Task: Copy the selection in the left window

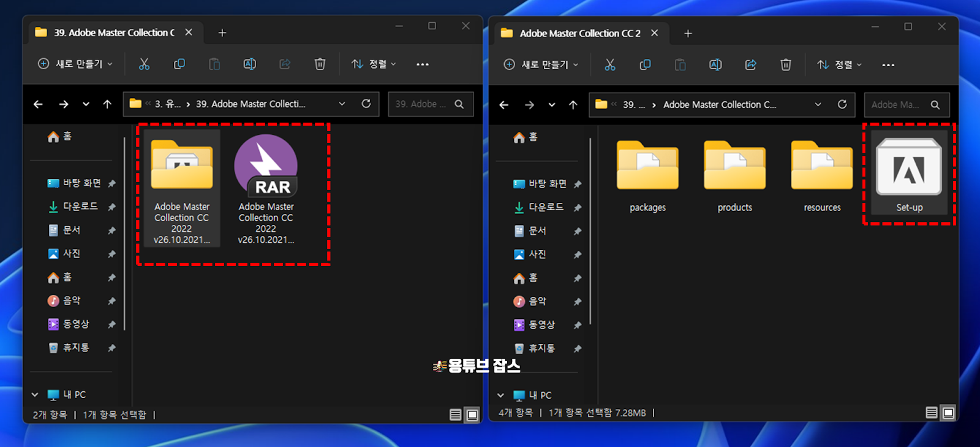Action: pos(179,64)
